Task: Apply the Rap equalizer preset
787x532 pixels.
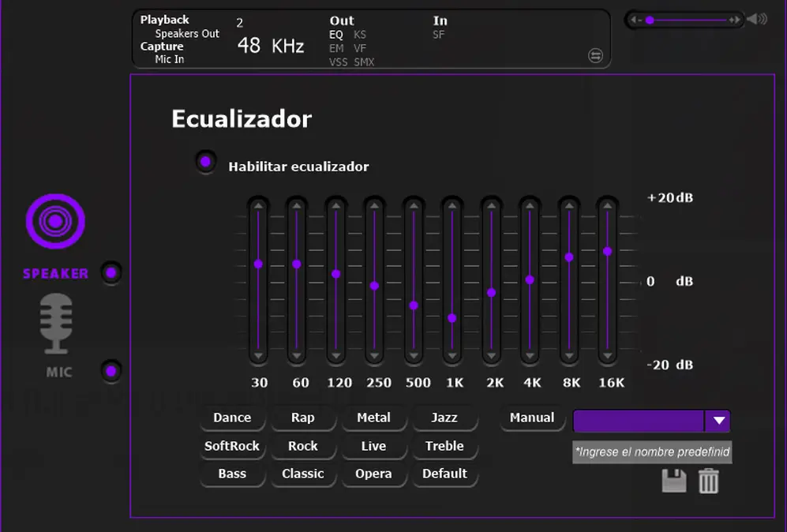Action: coord(302,418)
